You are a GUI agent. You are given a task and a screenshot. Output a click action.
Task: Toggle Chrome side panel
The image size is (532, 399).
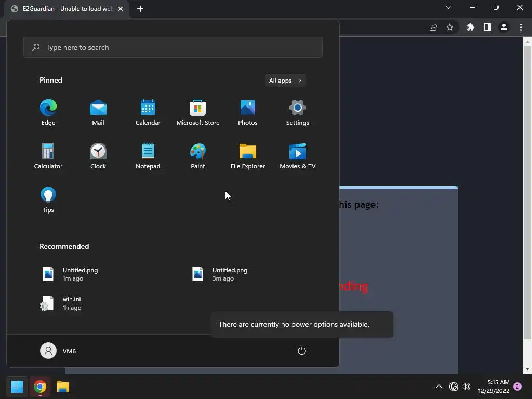[487, 27]
